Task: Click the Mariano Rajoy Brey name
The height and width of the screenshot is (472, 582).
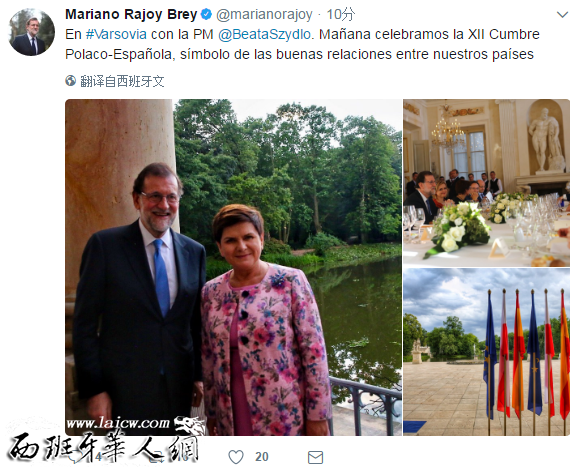Action: pos(131,14)
